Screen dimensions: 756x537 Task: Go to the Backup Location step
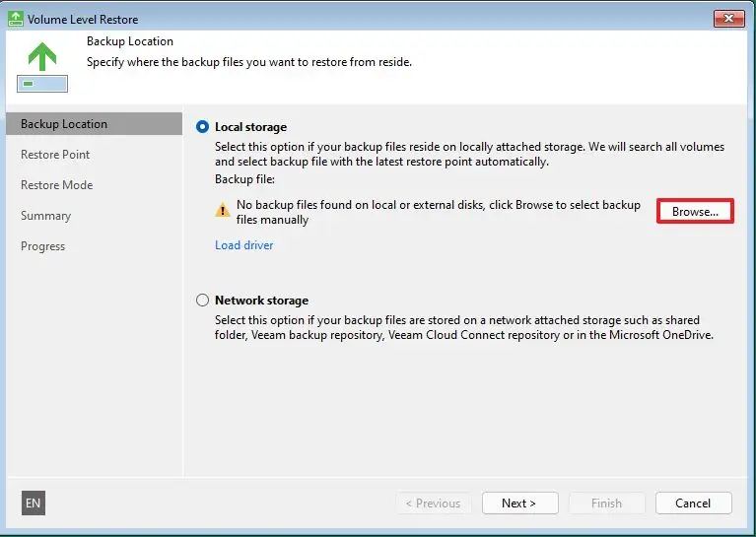point(94,124)
